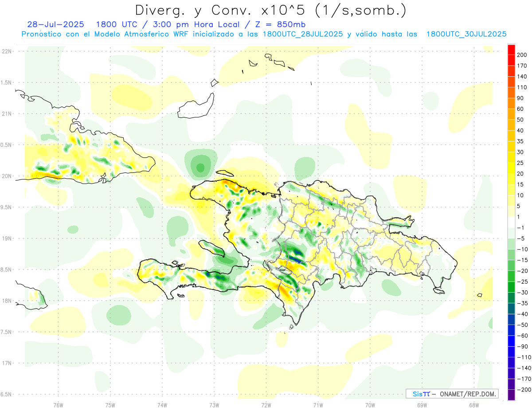Viewport: 532px width, 411px height.
Task: Click the positive "140" colorbar value
Action: 521,76
